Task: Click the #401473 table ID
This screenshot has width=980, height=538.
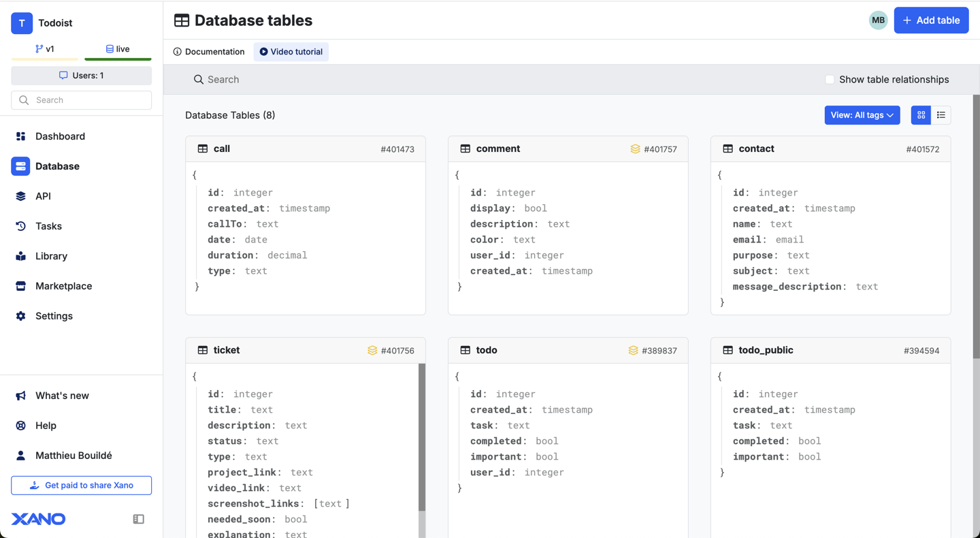Action: pos(397,149)
